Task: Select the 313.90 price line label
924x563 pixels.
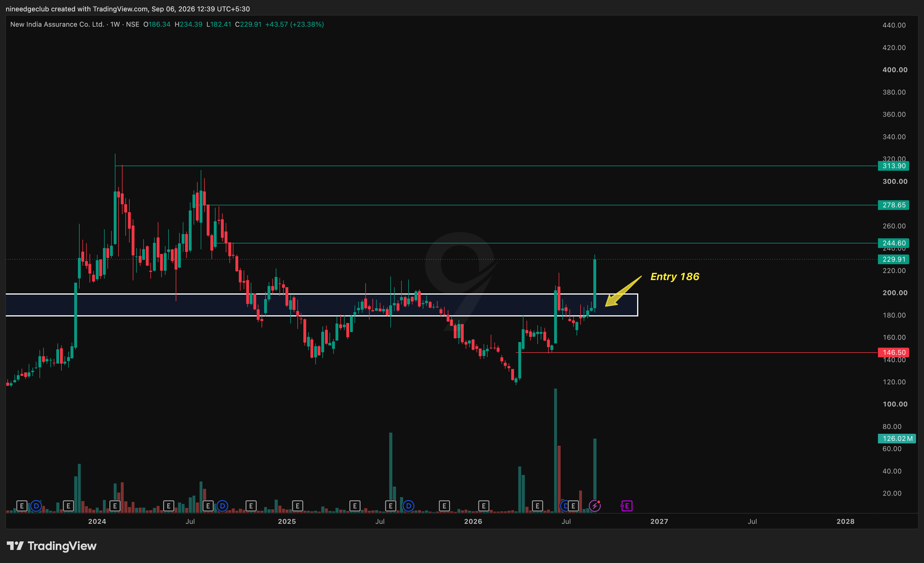Action: pyautogui.click(x=893, y=166)
